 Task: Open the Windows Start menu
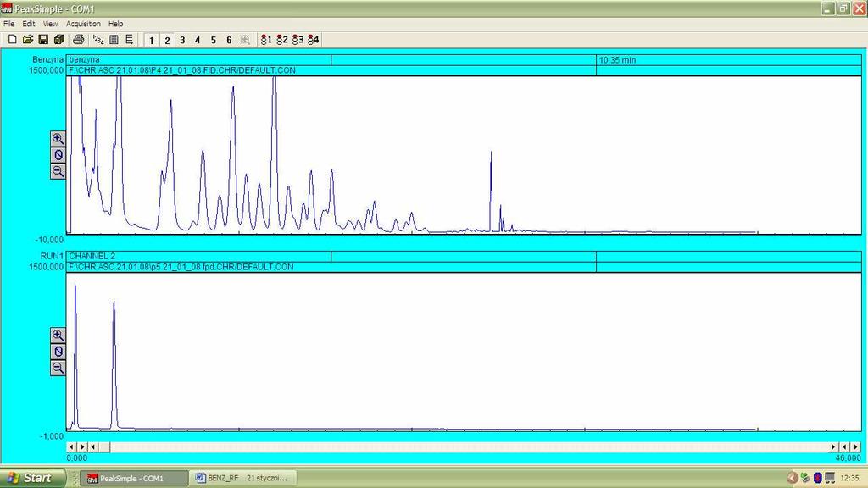tap(33, 478)
